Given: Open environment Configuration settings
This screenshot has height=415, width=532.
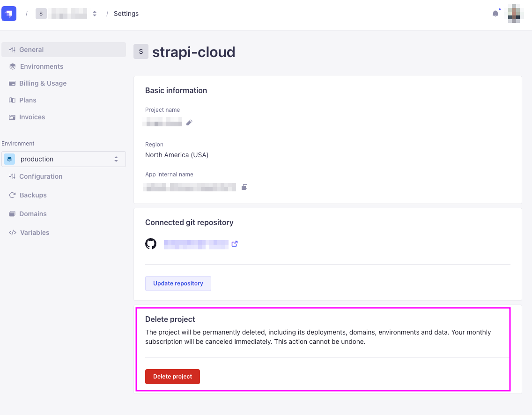Looking at the screenshot, I should [x=41, y=176].
